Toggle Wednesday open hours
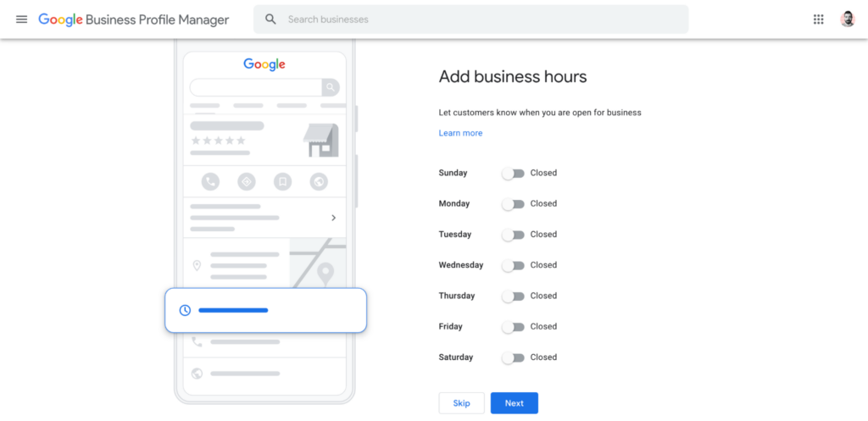 [513, 265]
